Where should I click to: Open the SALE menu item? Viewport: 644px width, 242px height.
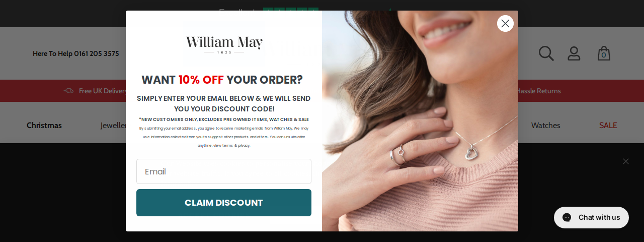tap(608, 125)
